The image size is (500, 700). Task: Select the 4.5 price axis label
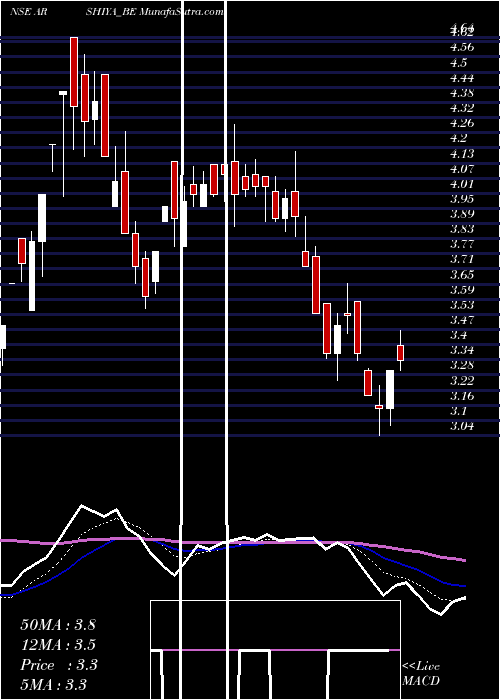pos(458,62)
